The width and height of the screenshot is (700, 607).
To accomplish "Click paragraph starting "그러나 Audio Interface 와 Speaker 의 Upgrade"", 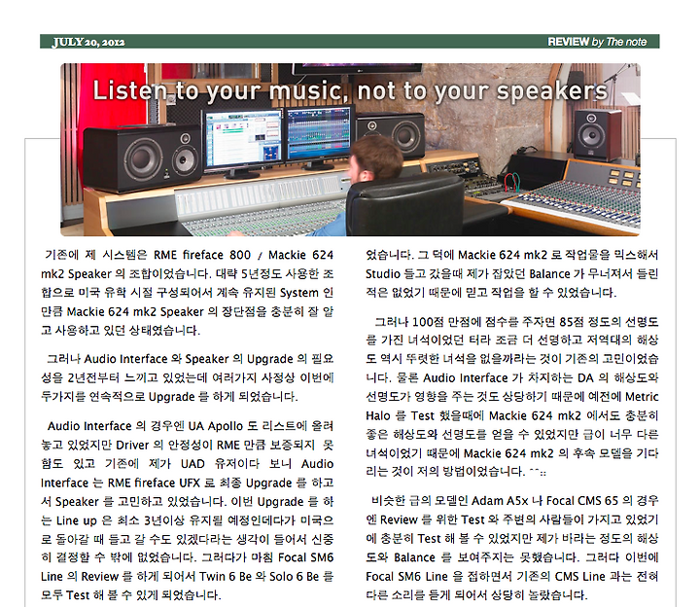I will coord(187,377).
